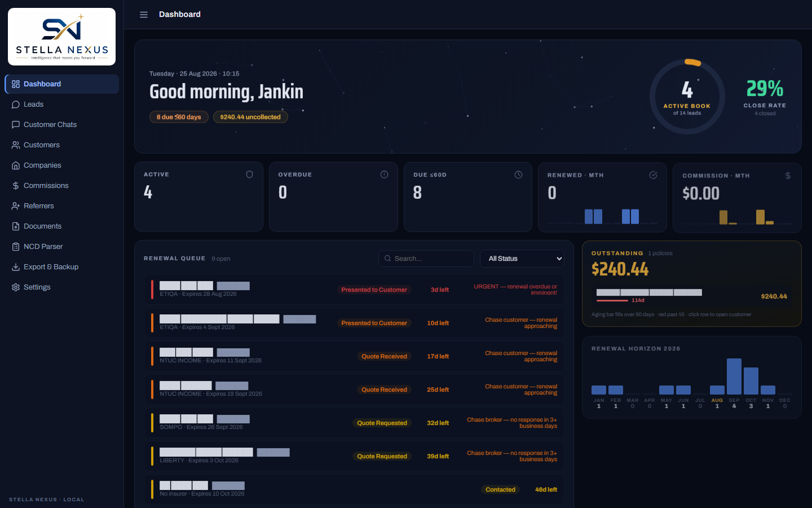Open the Active 4 stat card
The image size is (812, 508).
pos(198,197)
